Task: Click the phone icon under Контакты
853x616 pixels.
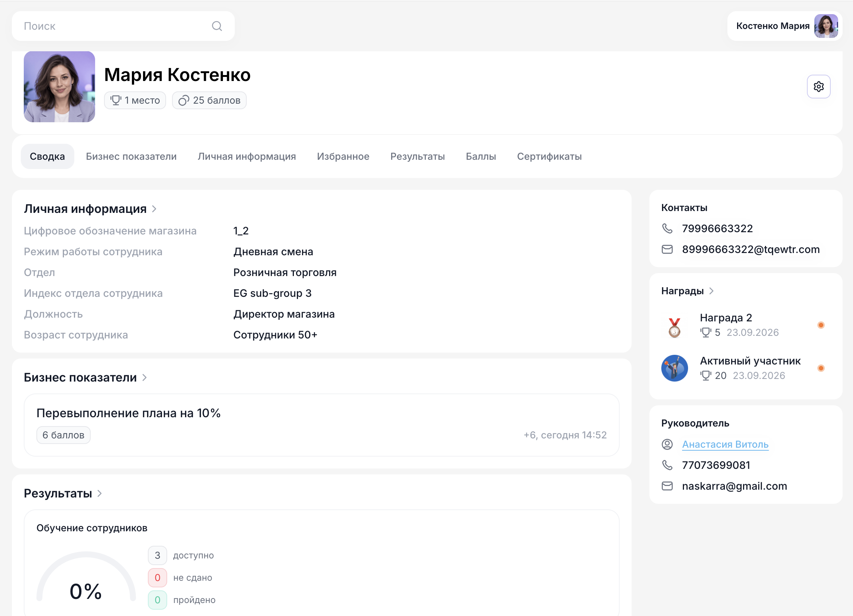Action: tap(667, 228)
